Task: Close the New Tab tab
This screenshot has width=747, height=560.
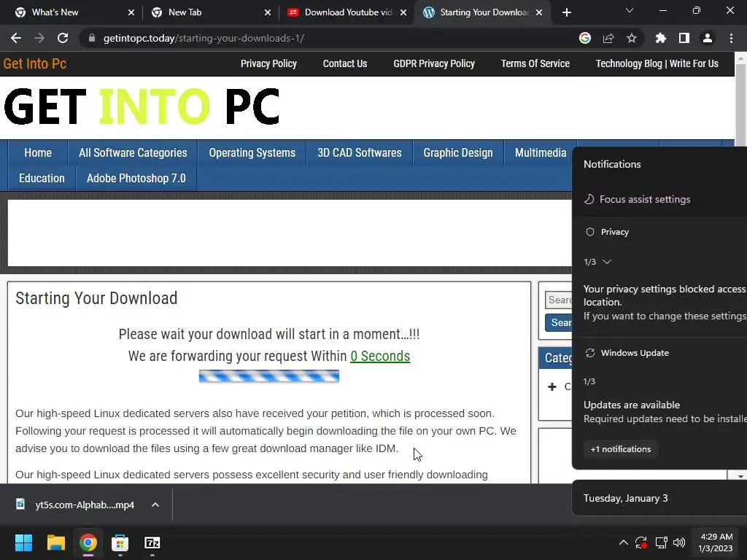Action: [x=268, y=12]
